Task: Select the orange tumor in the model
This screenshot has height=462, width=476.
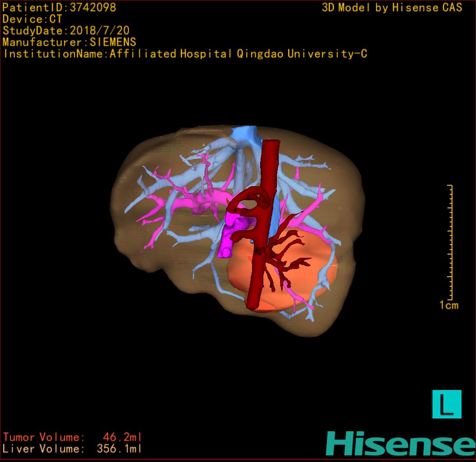Action: point(240,276)
